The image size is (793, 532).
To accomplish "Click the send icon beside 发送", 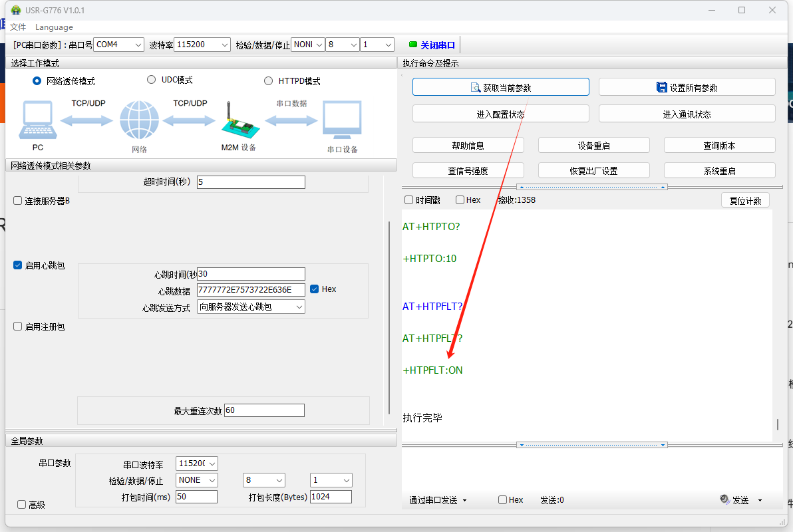I will (x=725, y=500).
